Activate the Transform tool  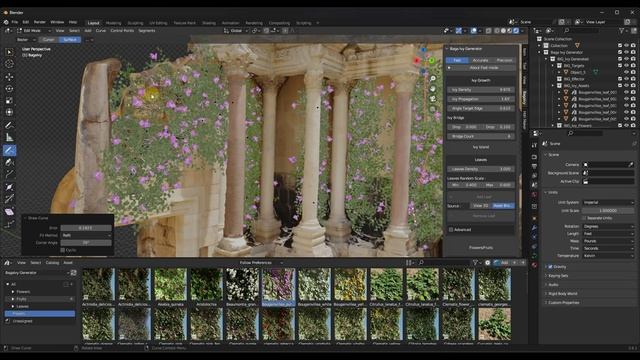9,112
